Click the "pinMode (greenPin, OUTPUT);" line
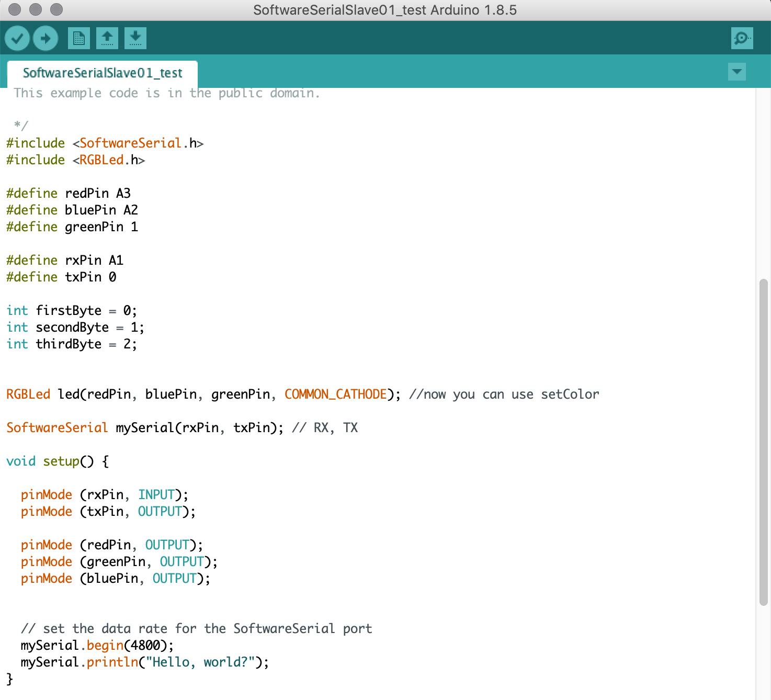The height and width of the screenshot is (700, 771). tap(119, 562)
